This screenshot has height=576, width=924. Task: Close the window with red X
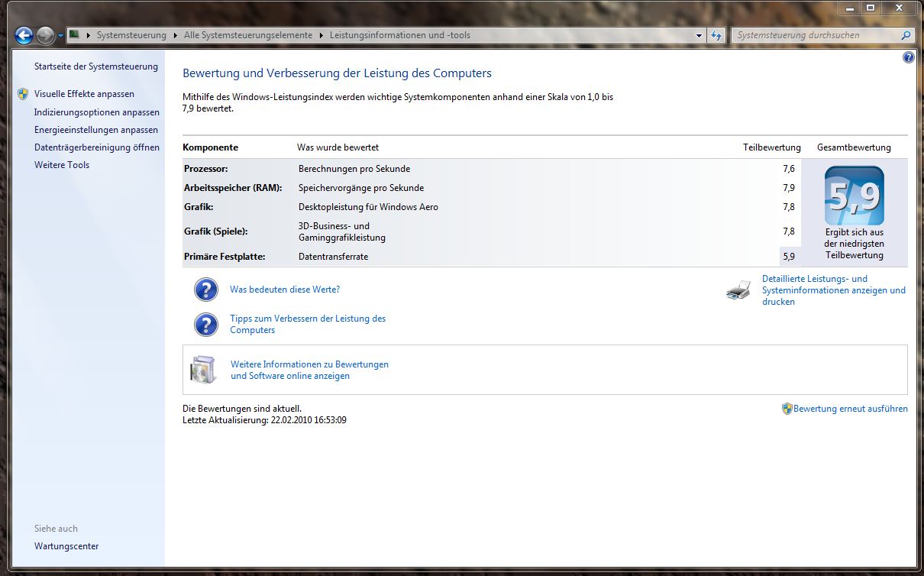[x=899, y=8]
